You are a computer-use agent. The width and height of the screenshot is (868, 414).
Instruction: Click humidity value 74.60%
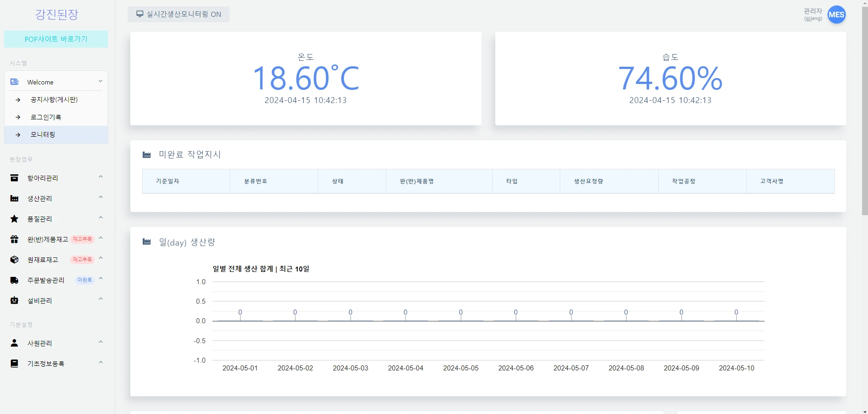click(671, 78)
